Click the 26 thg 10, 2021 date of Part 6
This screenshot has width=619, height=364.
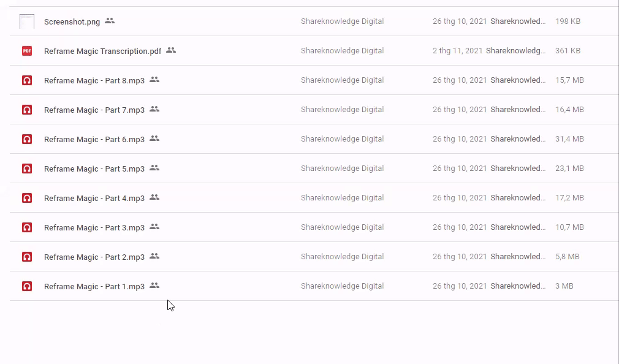(x=460, y=139)
